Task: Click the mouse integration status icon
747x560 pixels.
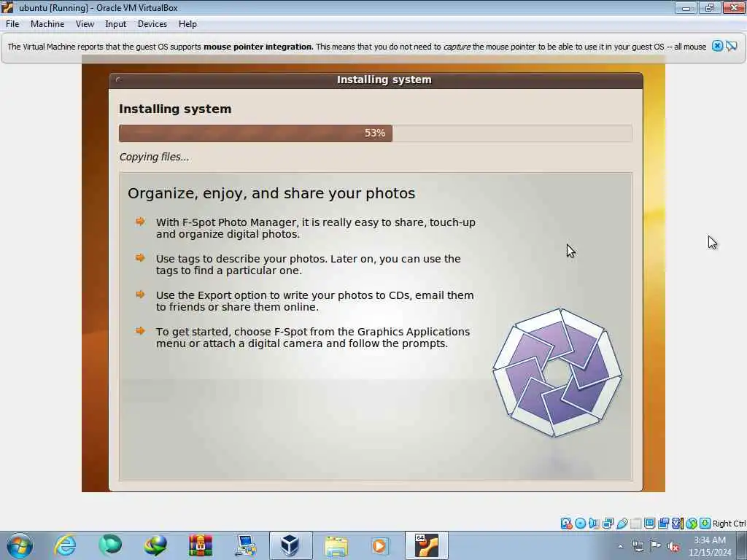Action: coord(692,524)
